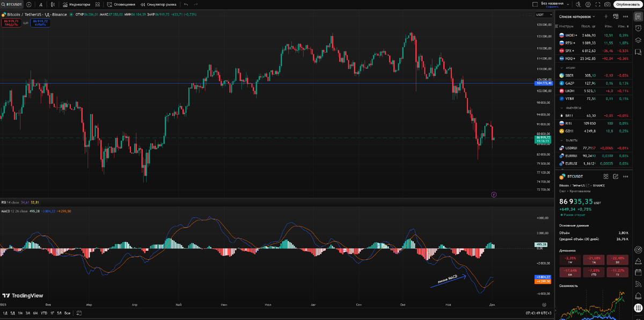Open the chart layout selector square icon
644x320 pixels.
pyautogui.click(x=535, y=4)
